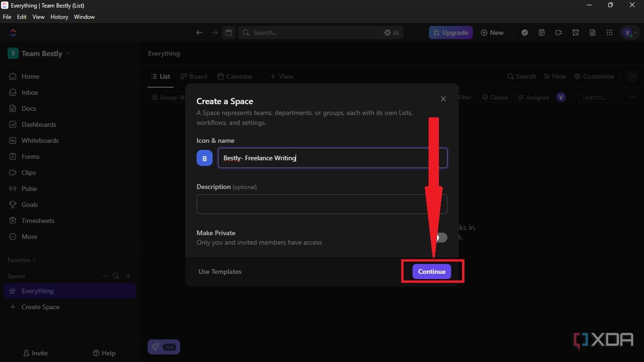The image size is (644, 362).
Task: Open the apps grid icon
Action: (x=610, y=33)
